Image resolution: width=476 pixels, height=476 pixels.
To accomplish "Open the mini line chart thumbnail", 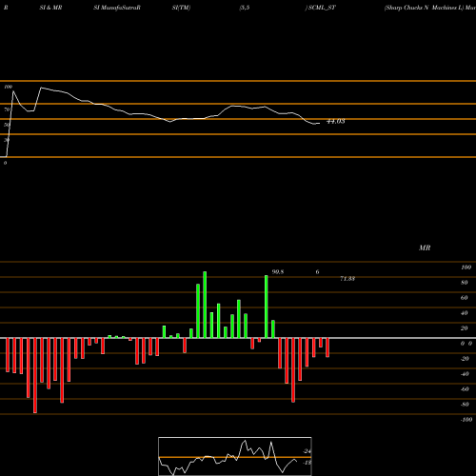I will coord(235,456).
